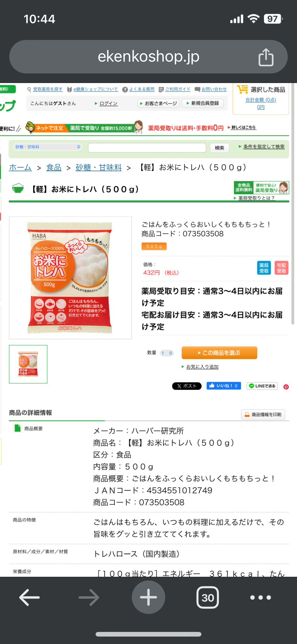Open the three-dot browser menu
The width and height of the screenshot is (297, 644).
(260, 597)
